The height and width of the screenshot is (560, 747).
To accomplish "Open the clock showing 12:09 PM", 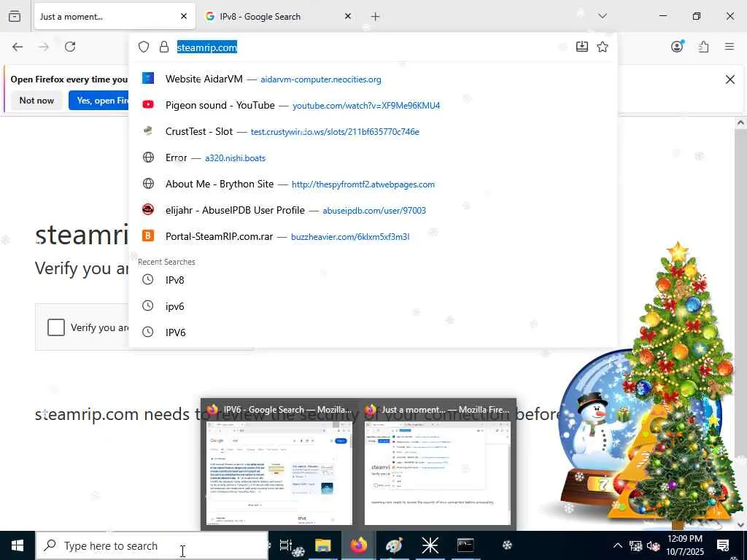I will point(685,545).
